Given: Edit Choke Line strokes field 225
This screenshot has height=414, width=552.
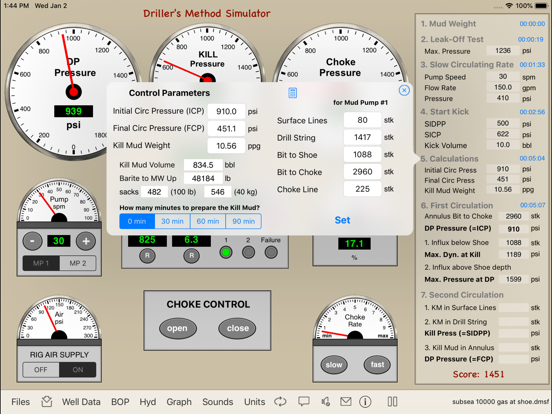Looking at the screenshot, I should pyautogui.click(x=363, y=189).
